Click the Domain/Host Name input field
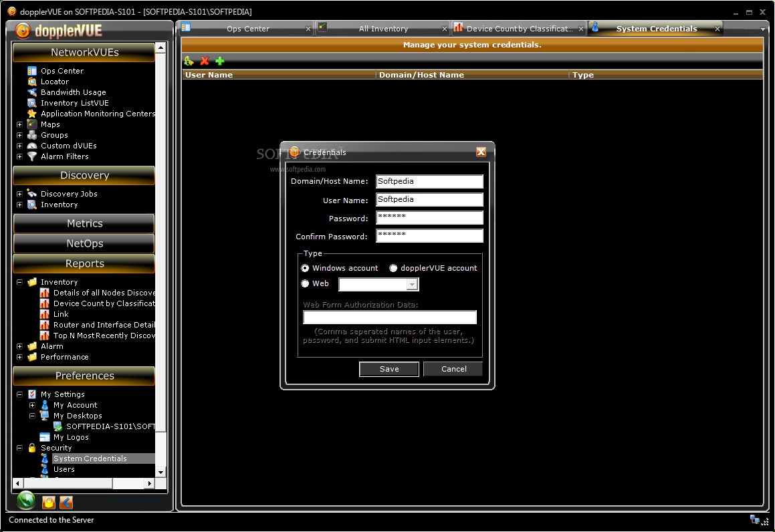Image resolution: width=775 pixels, height=532 pixels. coord(429,181)
